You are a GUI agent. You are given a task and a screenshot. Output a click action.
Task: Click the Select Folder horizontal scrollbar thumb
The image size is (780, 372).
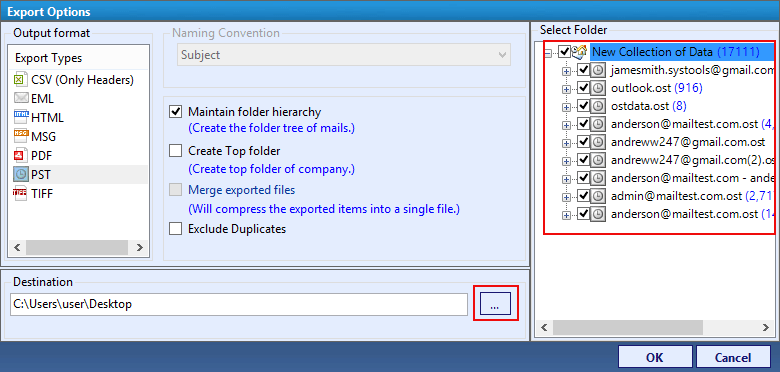point(627,327)
